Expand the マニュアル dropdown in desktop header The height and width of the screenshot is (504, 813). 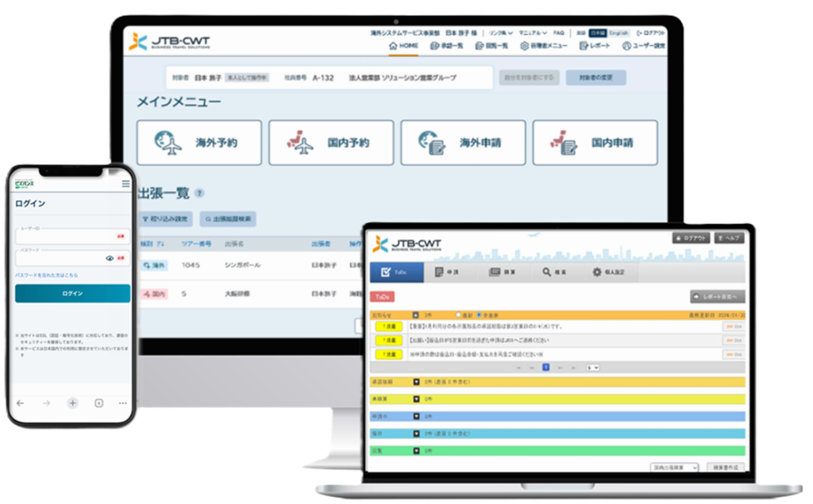tap(533, 33)
